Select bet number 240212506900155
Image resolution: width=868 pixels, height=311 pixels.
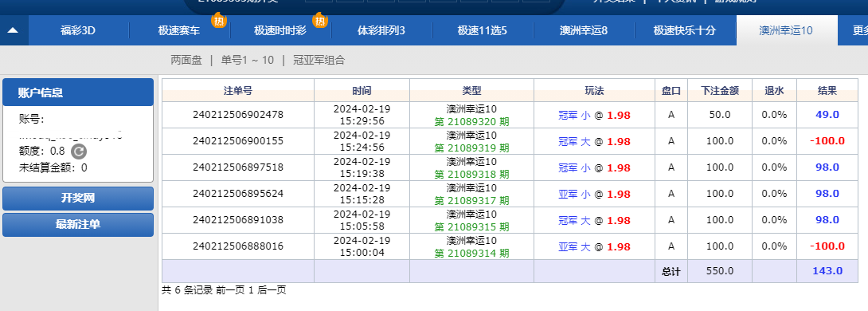tap(238, 141)
